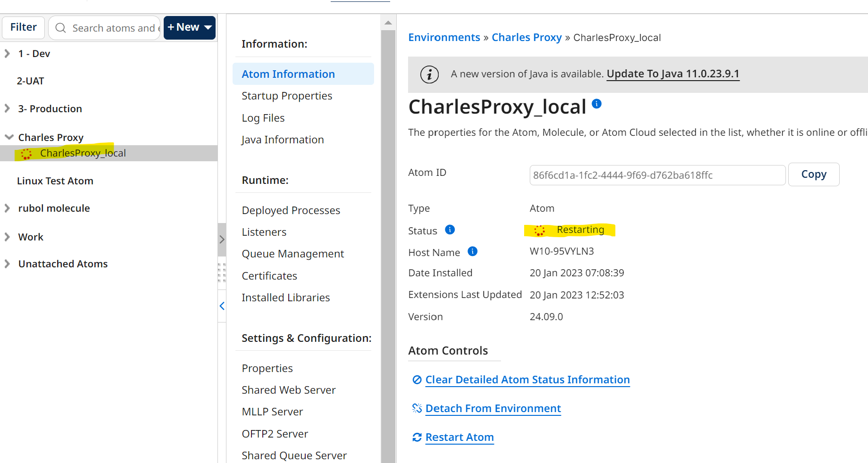Expand the 3- Production environment

(x=7, y=108)
